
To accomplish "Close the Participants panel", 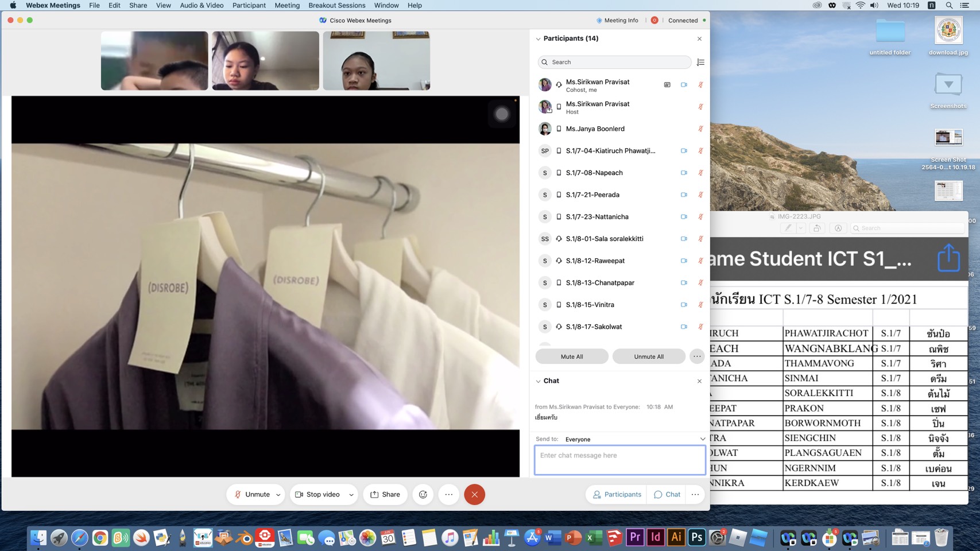I will click(x=699, y=38).
